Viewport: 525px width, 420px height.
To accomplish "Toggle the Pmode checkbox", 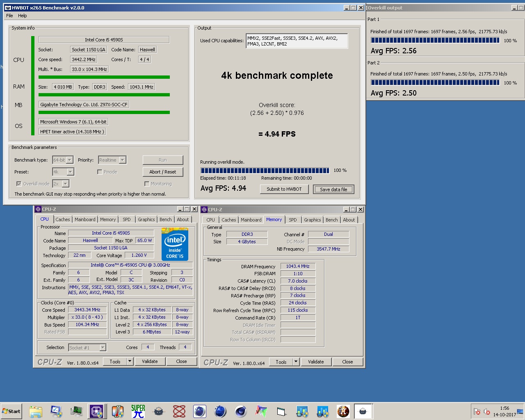I will click(x=100, y=172).
